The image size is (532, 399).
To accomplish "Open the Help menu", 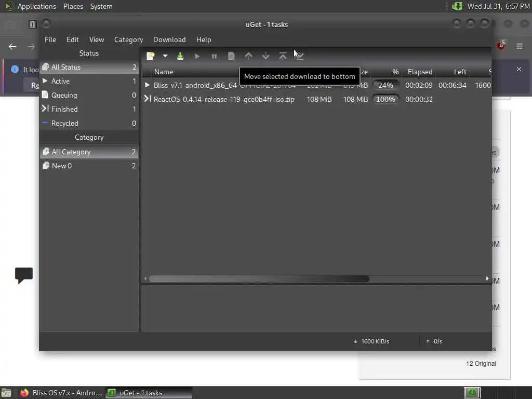I will click(x=204, y=39).
